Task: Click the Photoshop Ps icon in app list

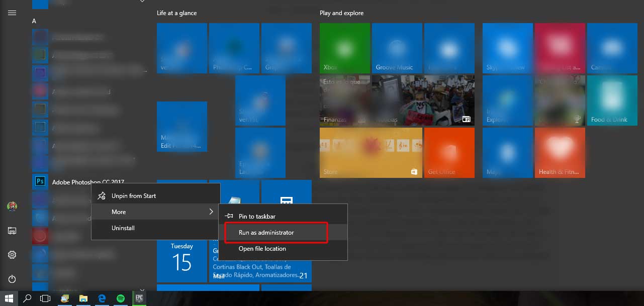Action: (x=40, y=181)
